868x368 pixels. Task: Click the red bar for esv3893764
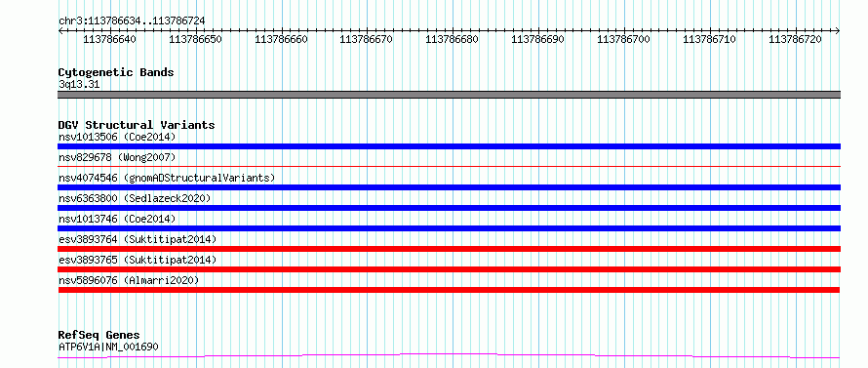coord(449,249)
